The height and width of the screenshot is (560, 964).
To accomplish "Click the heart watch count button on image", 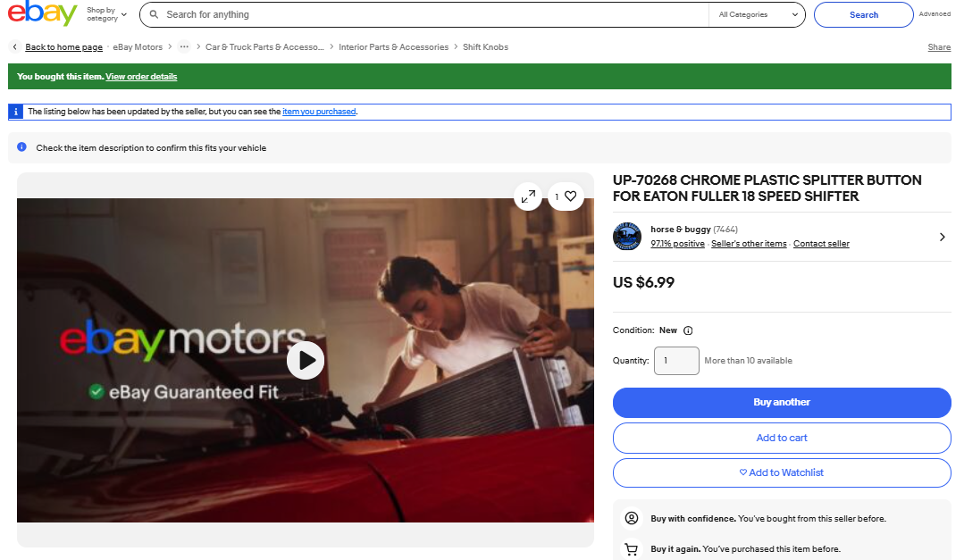I will point(566,196).
